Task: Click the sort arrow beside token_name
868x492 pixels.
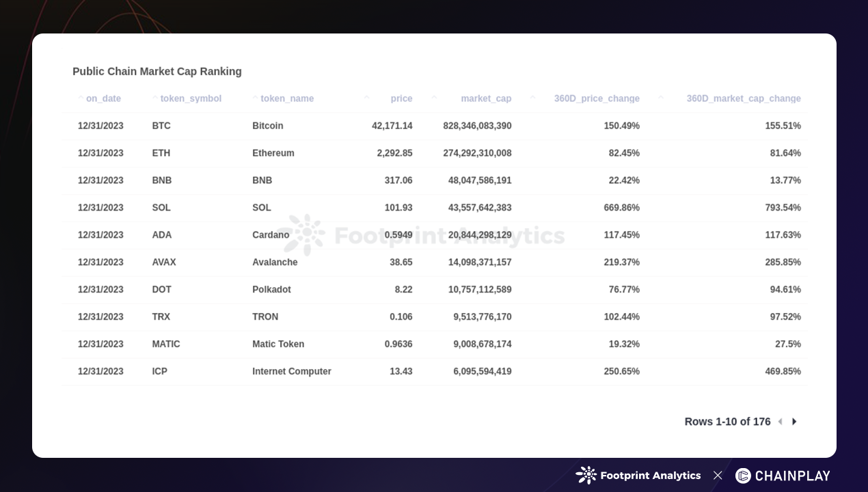Action: click(256, 98)
